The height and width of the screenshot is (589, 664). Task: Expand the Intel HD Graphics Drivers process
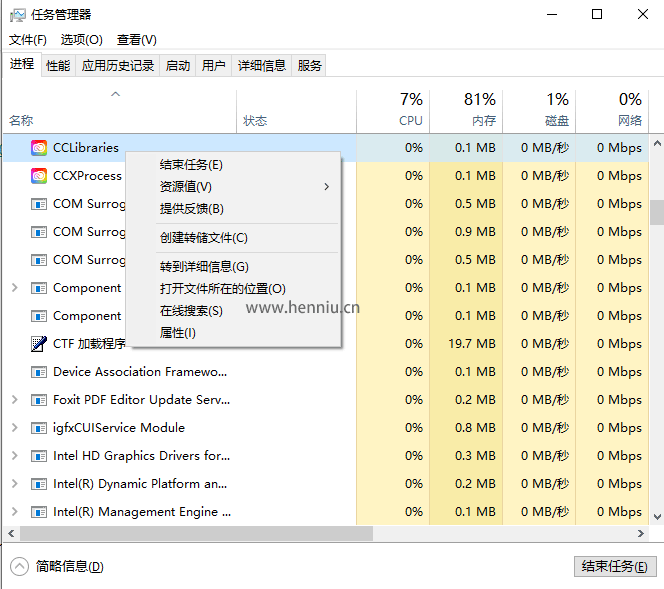click(x=15, y=455)
